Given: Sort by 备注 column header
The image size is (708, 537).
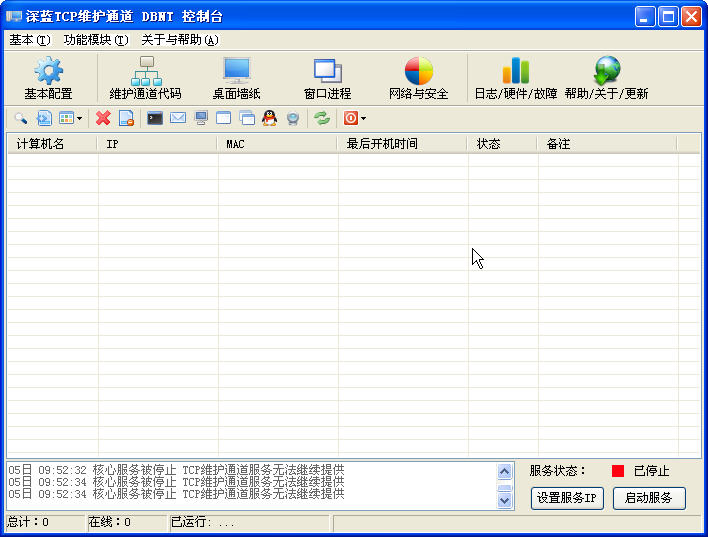Looking at the screenshot, I should click(607, 144).
